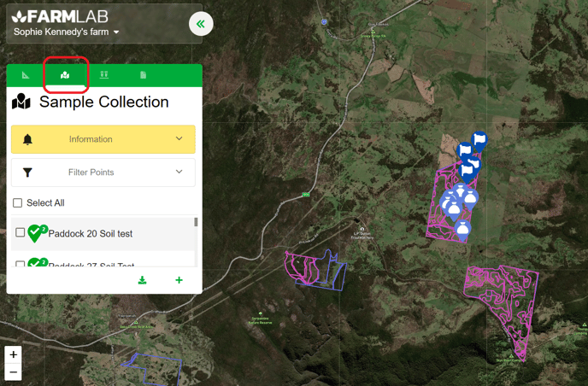Expand the yellow Information section
This screenshot has height=386, width=588.
(x=103, y=139)
